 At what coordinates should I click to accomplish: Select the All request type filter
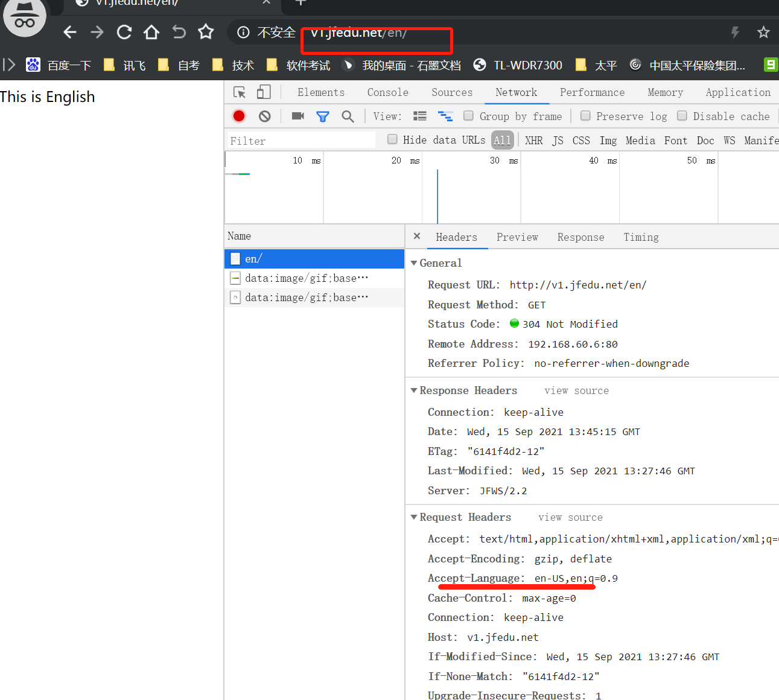click(503, 140)
